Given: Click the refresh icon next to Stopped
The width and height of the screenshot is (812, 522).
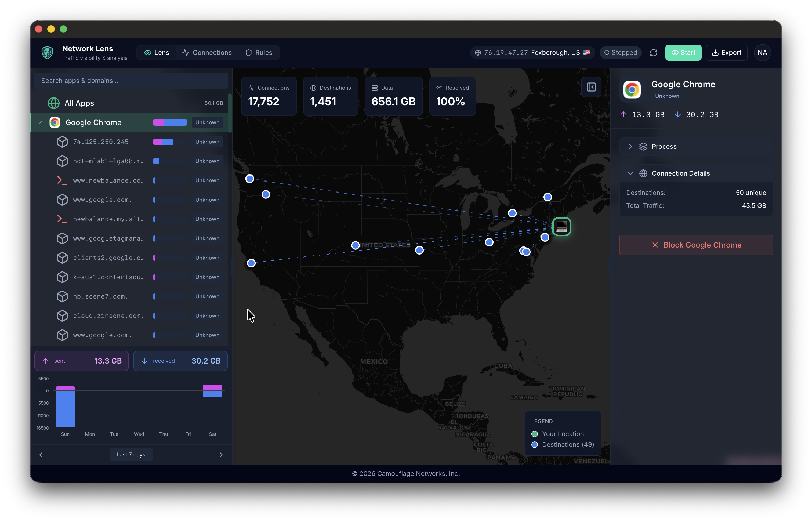Looking at the screenshot, I should point(653,53).
